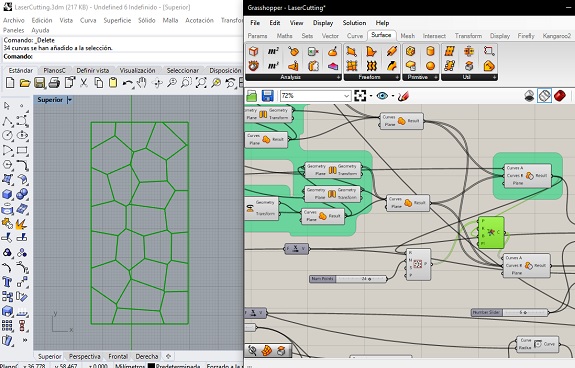Click the Transform tab in Grasshopper
The height and width of the screenshot is (368, 575).
(x=468, y=36)
